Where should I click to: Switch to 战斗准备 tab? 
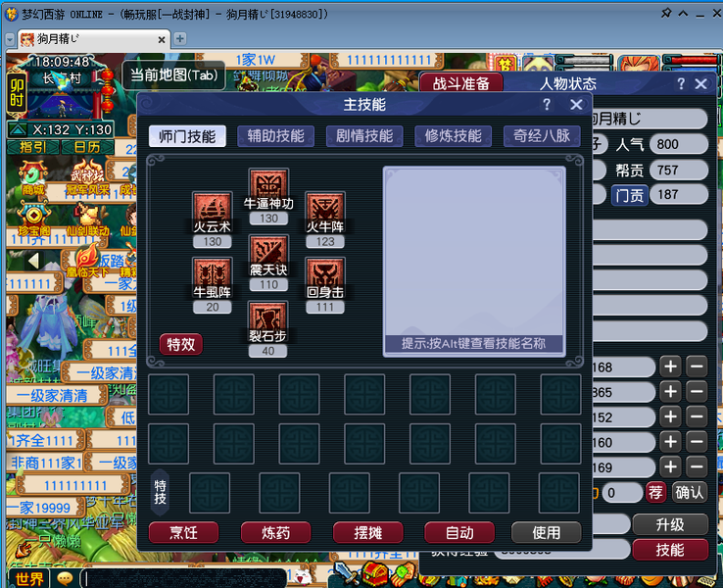point(460,83)
